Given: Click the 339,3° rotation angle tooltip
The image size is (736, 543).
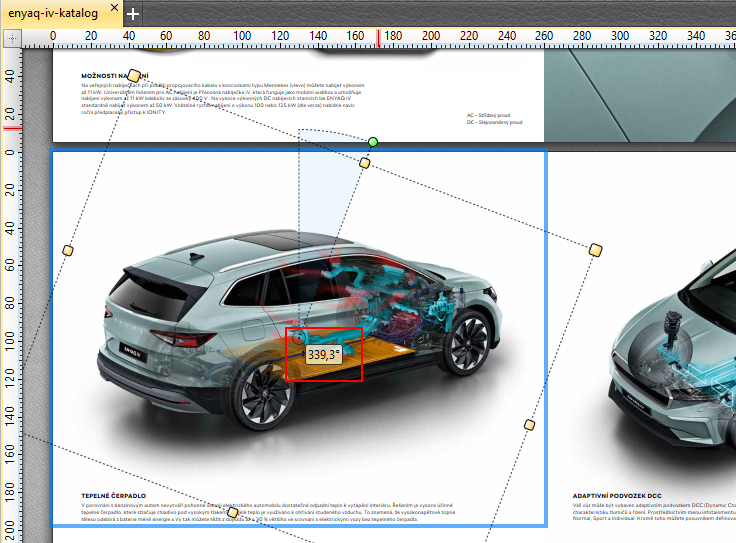Looking at the screenshot, I should (323, 354).
